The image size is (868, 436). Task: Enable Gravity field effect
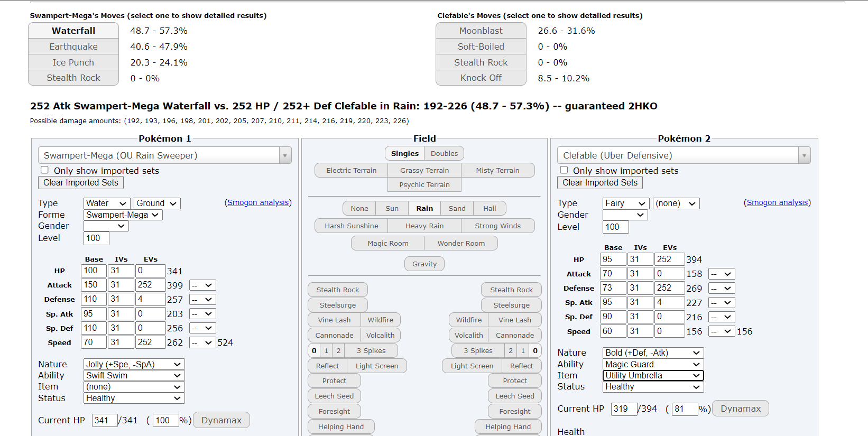tap(424, 264)
